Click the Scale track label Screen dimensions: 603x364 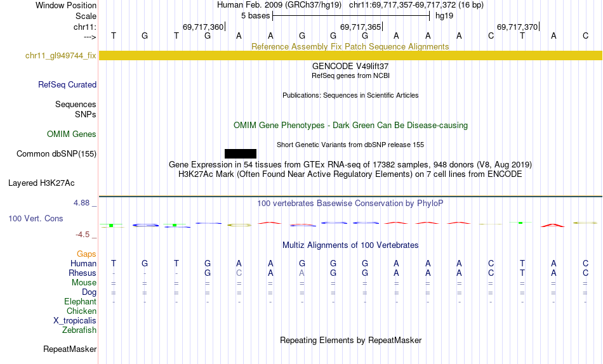click(x=86, y=16)
